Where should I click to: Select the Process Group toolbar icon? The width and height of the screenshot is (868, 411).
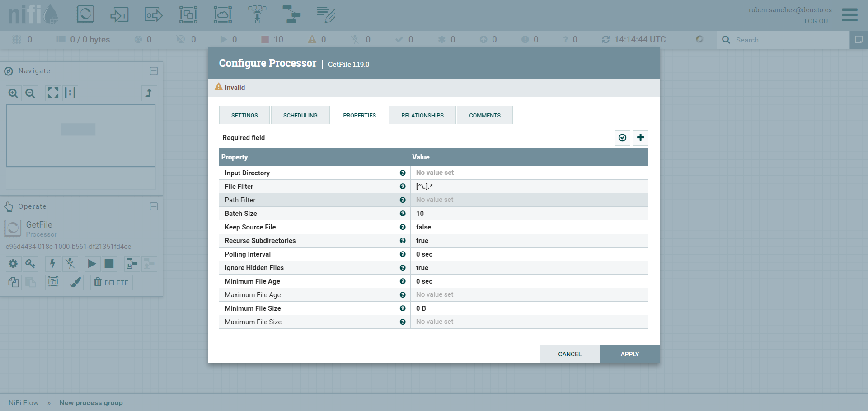(188, 14)
